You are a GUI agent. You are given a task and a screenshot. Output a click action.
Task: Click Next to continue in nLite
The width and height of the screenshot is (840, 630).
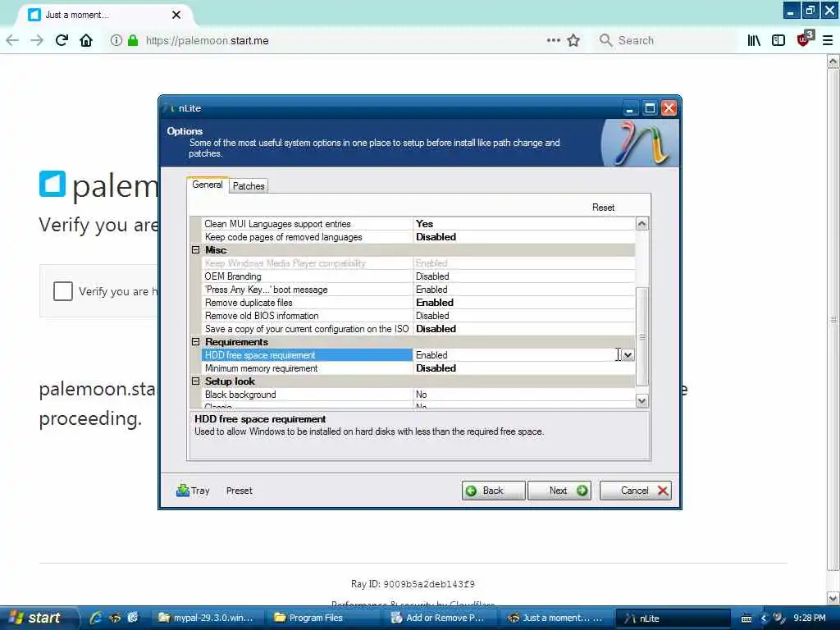559,491
